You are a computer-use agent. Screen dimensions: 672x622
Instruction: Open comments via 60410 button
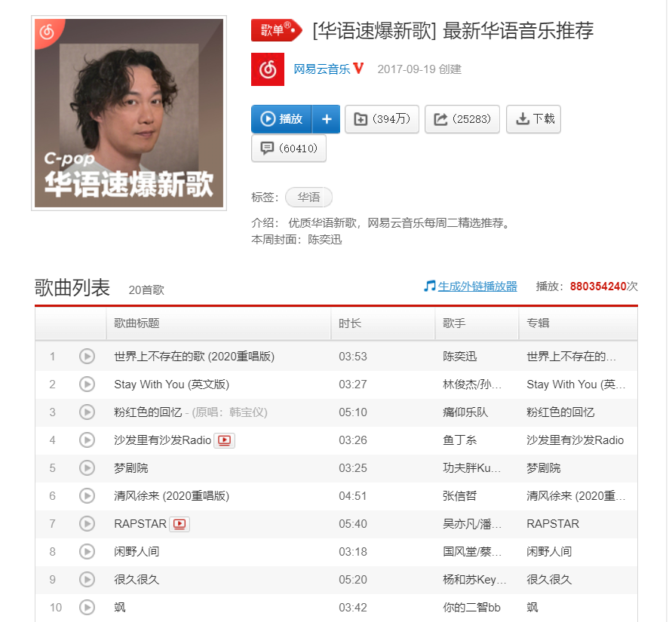pyautogui.click(x=289, y=149)
